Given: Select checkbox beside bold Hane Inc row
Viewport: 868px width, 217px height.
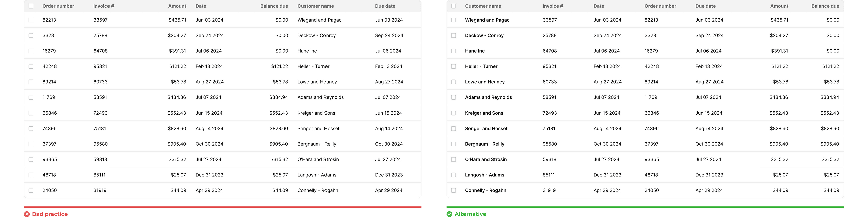Looking at the screenshot, I should [454, 51].
